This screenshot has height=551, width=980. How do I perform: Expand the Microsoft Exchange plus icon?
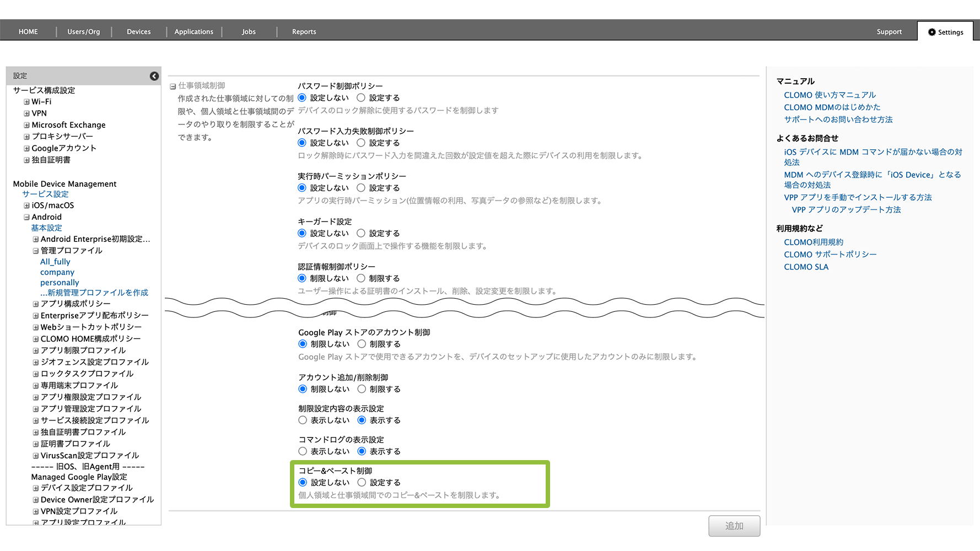click(x=26, y=125)
